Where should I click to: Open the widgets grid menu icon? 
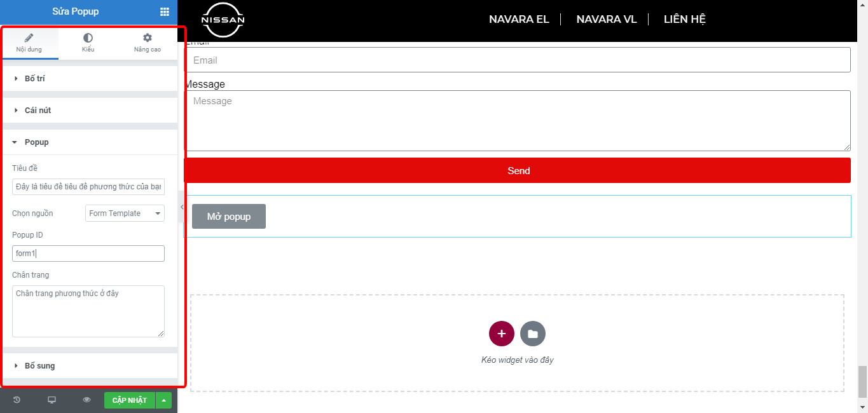click(165, 11)
